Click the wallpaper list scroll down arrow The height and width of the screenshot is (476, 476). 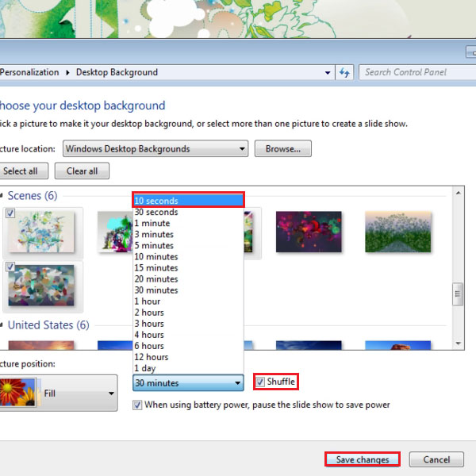[458, 344]
